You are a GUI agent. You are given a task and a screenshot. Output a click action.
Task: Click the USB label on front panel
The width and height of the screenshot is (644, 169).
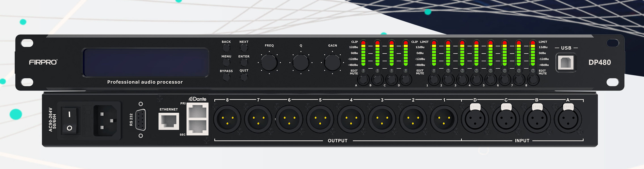point(566,48)
